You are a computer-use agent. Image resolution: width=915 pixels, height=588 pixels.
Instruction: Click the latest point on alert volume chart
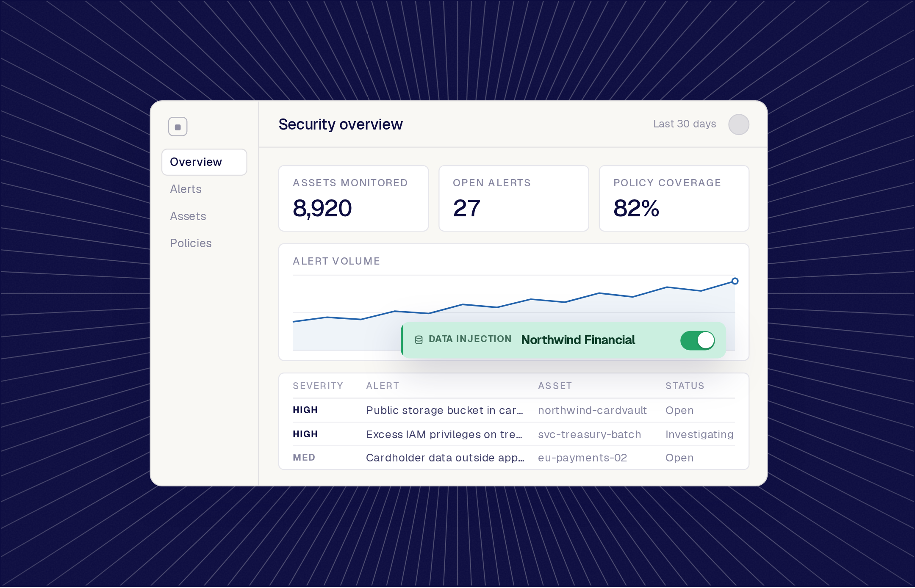coord(735,281)
